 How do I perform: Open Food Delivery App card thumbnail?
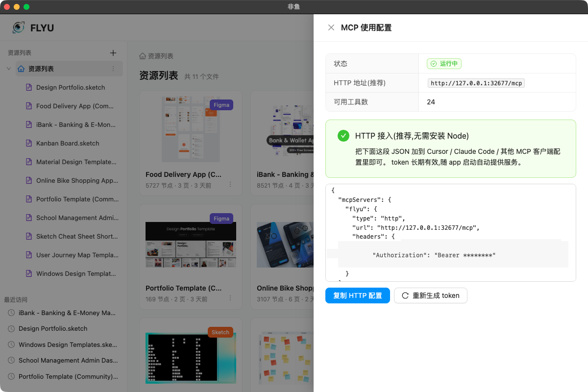(191, 129)
